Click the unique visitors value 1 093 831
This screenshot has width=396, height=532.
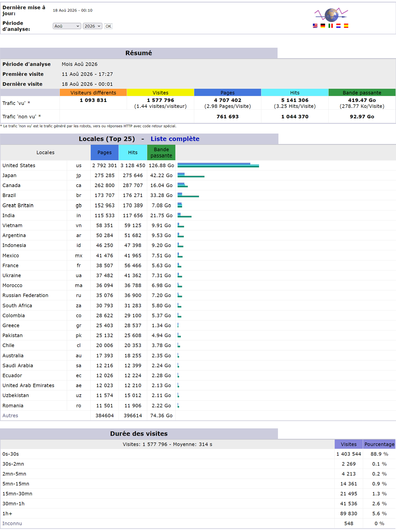[x=93, y=100]
